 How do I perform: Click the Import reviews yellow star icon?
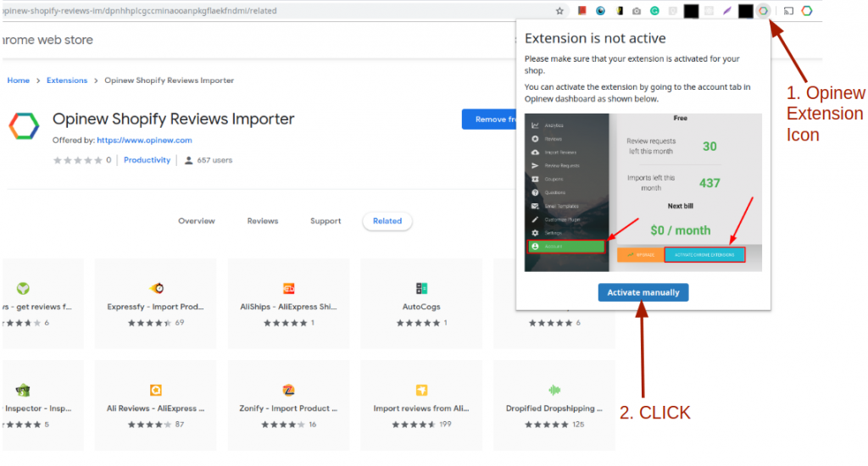421,391
